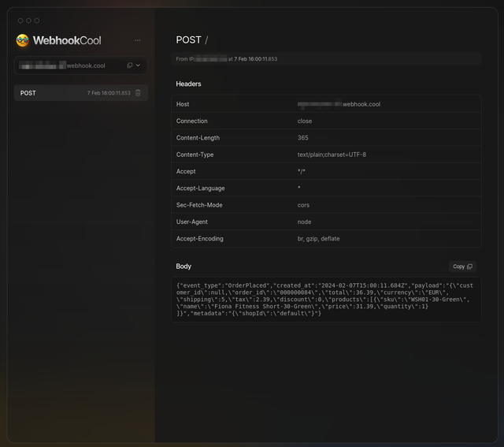The height and width of the screenshot is (447, 504).
Task: Click the Connection header row
Action: pyautogui.click(x=325, y=121)
